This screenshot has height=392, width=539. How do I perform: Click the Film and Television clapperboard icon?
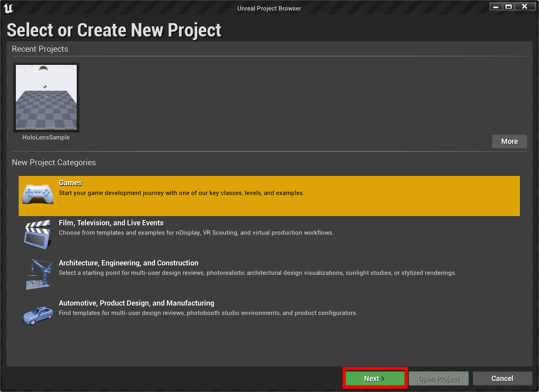38,234
